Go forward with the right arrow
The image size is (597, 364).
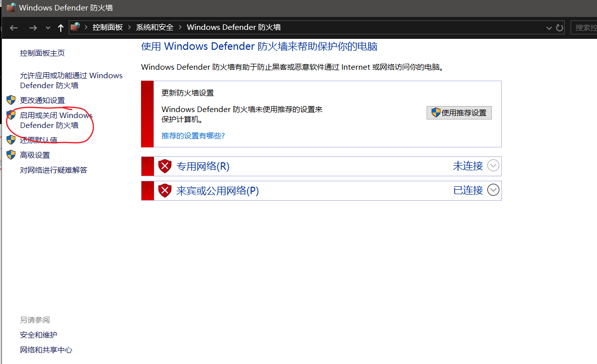pos(33,28)
